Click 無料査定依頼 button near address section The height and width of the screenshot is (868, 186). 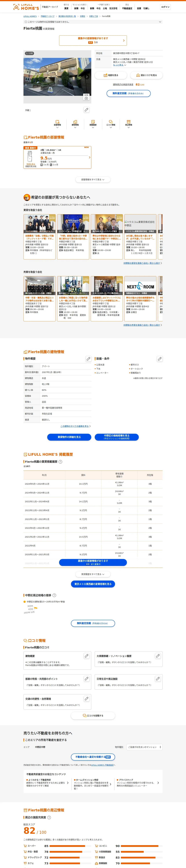129,93
